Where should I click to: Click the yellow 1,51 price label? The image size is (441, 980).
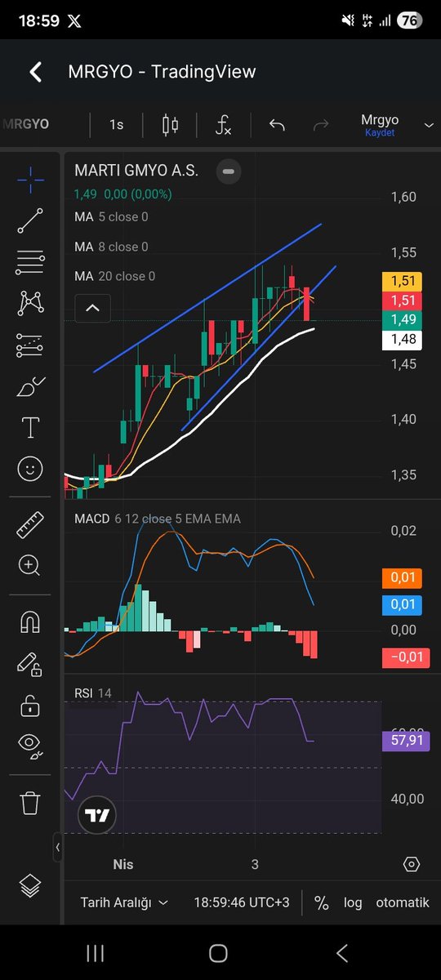(x=402, y=281)
